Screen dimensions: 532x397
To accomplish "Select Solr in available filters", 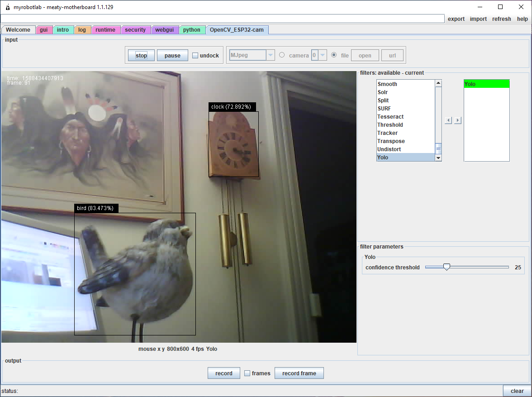I will point(406,92).
